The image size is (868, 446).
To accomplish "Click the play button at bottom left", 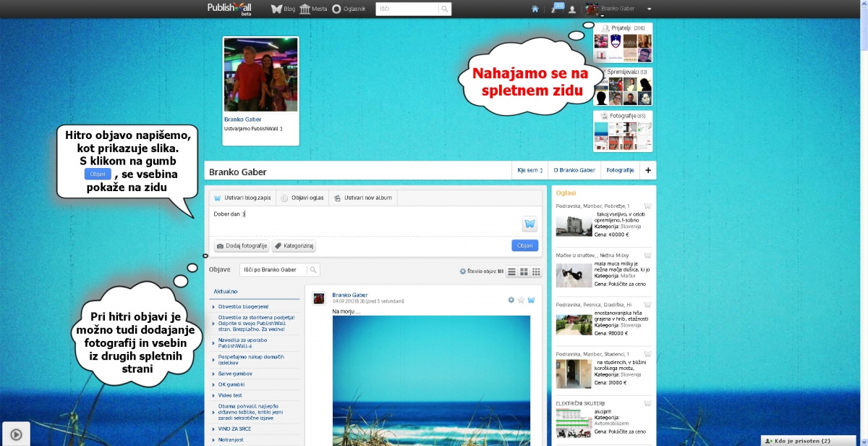I will click(15, 434).
